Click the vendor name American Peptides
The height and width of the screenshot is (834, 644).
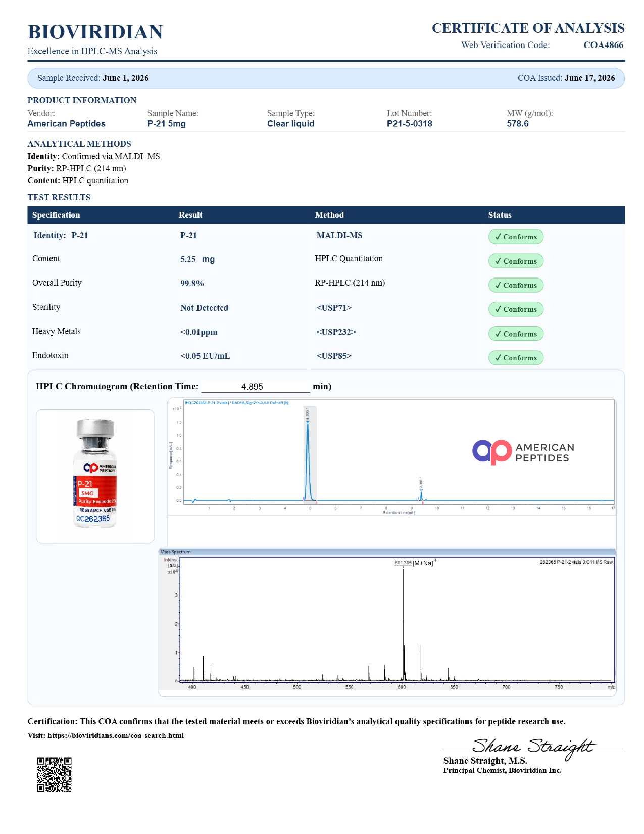pyautogui.click(x=67, y=124)
